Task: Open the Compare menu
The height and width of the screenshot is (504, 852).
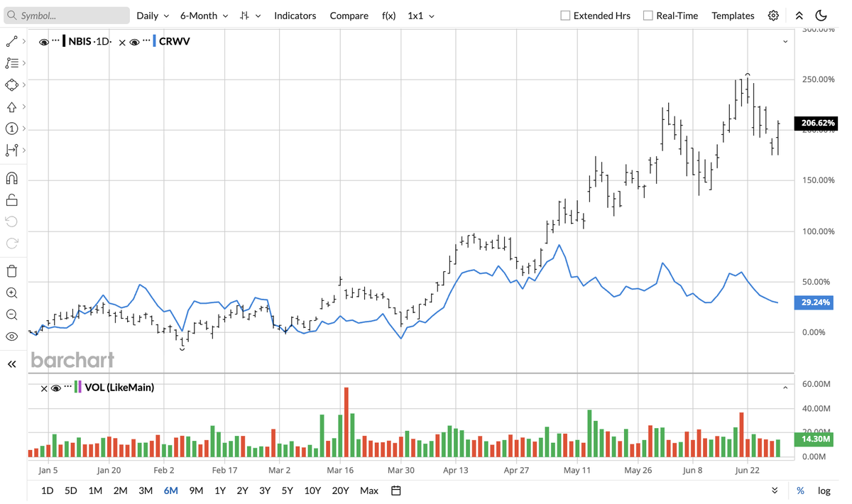Action: [349, 15]
